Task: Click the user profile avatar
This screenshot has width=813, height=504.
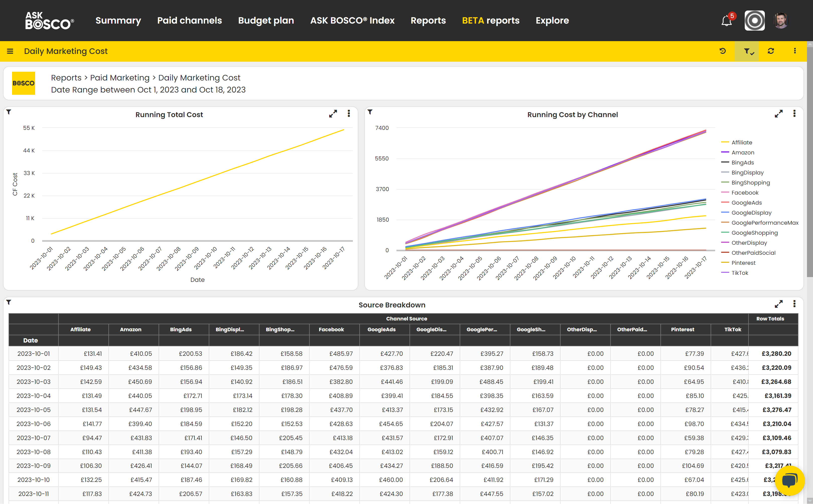Action: [781, 21]
